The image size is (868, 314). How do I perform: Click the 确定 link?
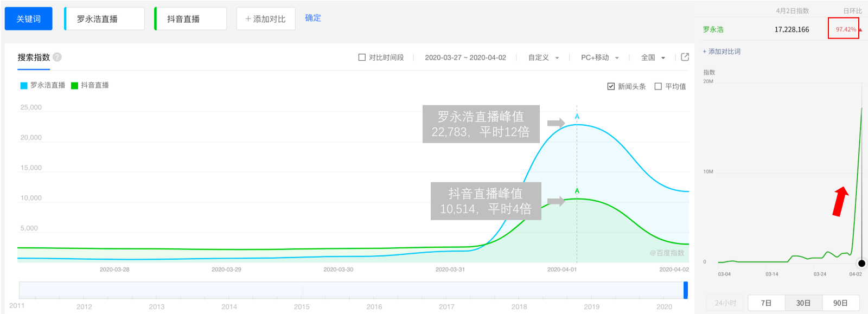(x=313, y=18)
